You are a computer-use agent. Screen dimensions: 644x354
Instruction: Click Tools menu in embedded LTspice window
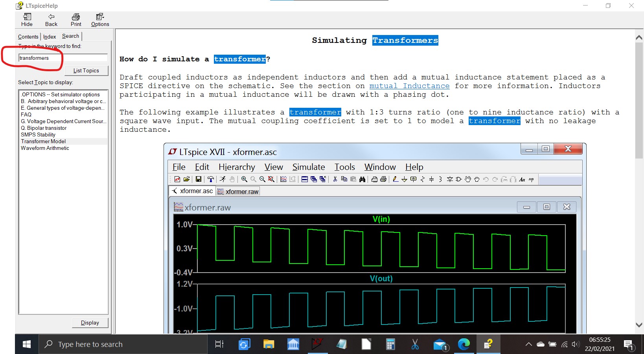point(344,167)
